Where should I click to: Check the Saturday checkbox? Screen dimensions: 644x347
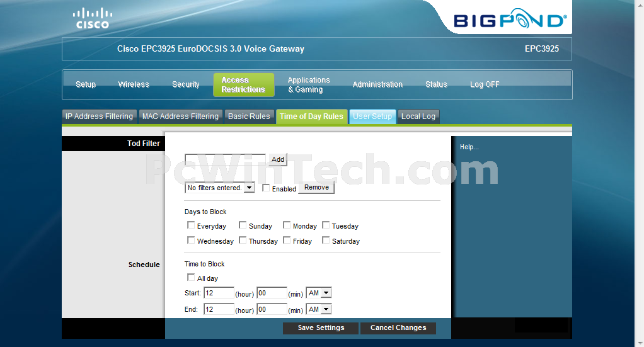[326, 240]
